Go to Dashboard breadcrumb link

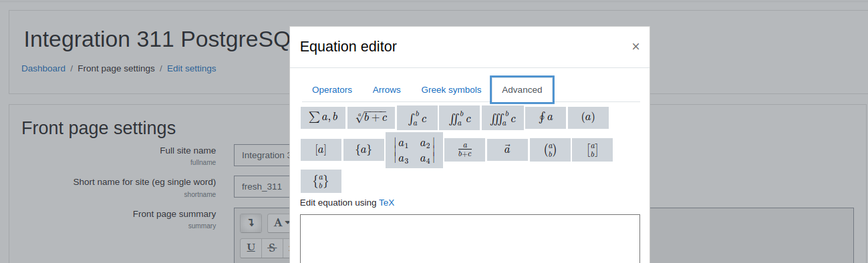pyautogui.click(x=43, y=68)
